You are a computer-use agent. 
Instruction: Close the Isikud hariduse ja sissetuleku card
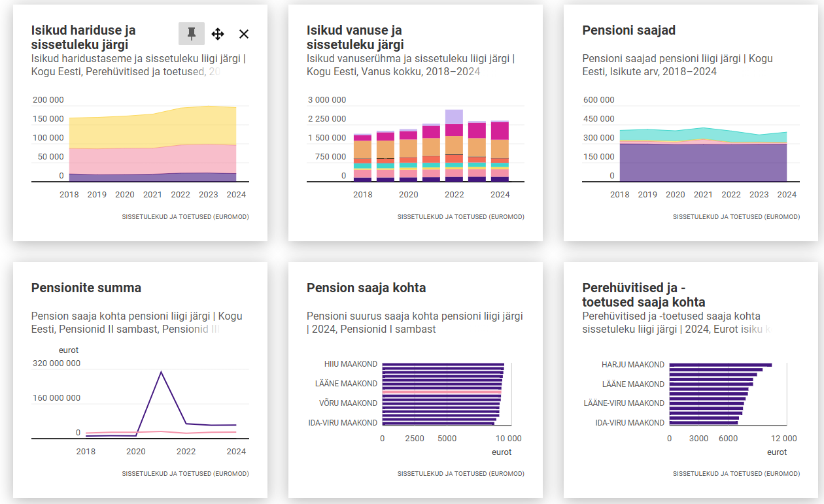[x=244, y=34]
